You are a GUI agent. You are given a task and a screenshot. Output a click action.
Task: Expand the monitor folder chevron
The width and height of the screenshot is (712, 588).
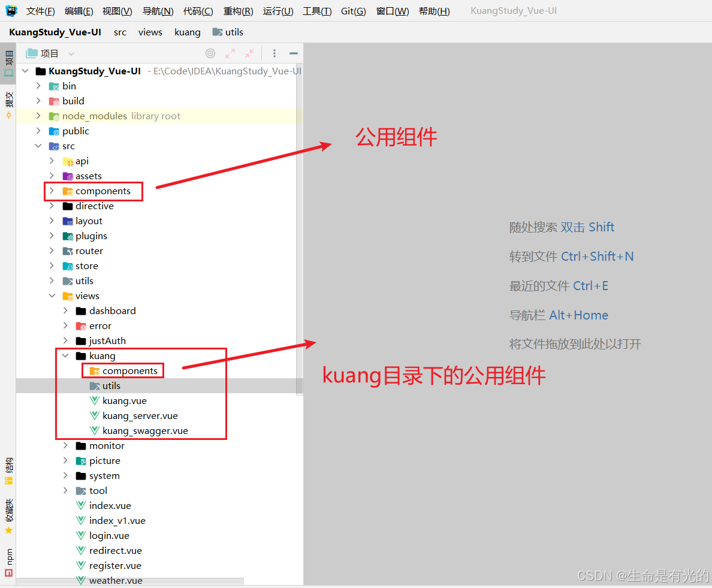point(65,445)
